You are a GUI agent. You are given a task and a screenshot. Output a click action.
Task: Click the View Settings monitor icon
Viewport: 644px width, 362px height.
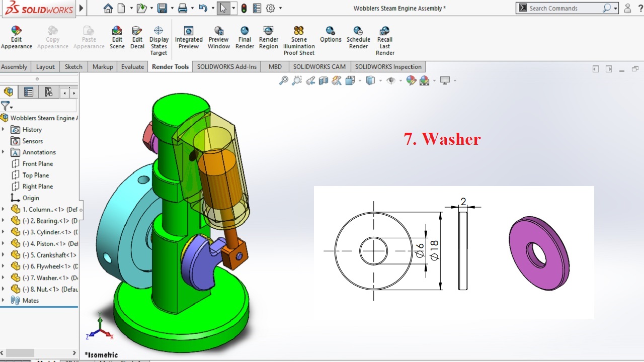[x=445, y=80]
